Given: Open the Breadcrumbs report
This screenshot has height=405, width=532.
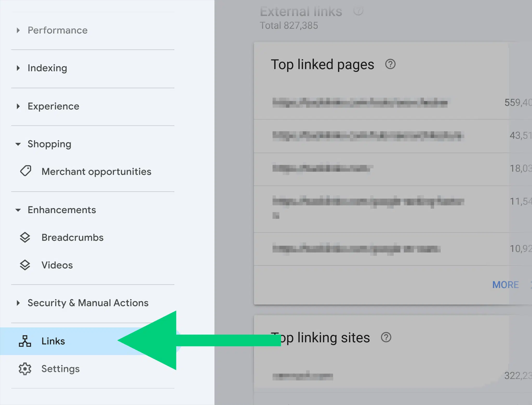Looking at the screenshot, I should click(72, 238).
